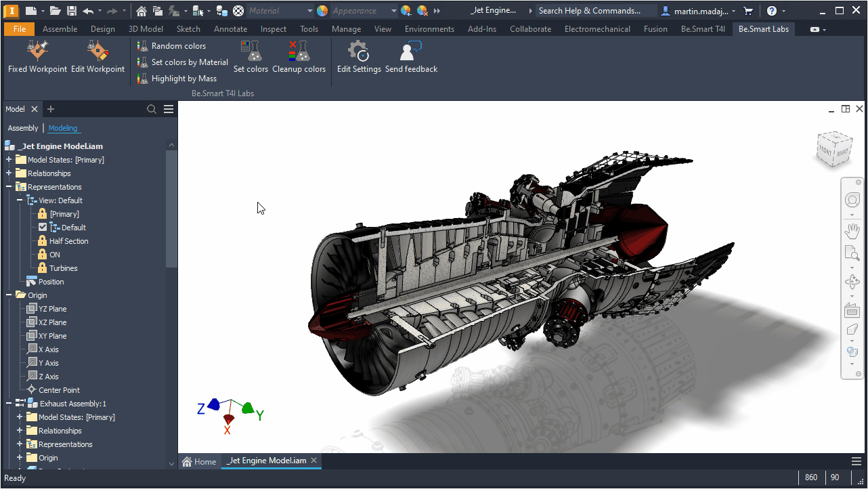Viewport: 868px width, 489px height.
Task: Click Highlight by Mass button
Action: 183,79
